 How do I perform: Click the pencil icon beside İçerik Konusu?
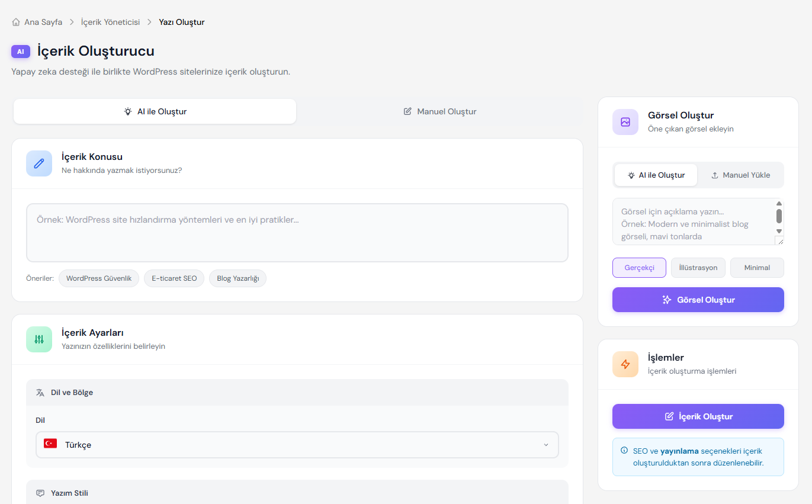click(x=39, y=163)
